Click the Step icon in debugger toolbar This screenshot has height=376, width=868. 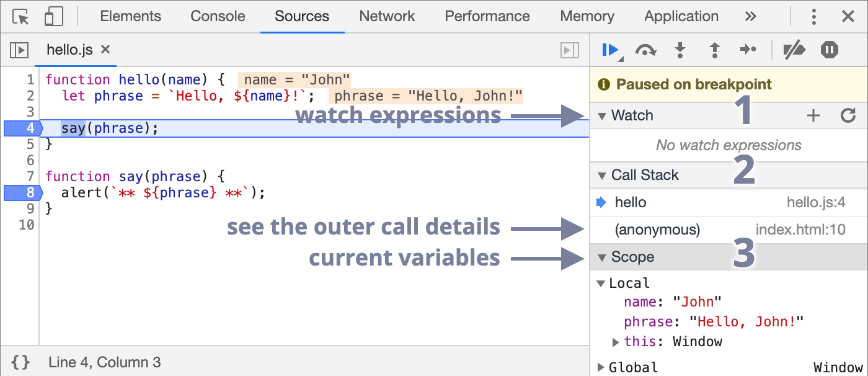(x=748, y=50)
